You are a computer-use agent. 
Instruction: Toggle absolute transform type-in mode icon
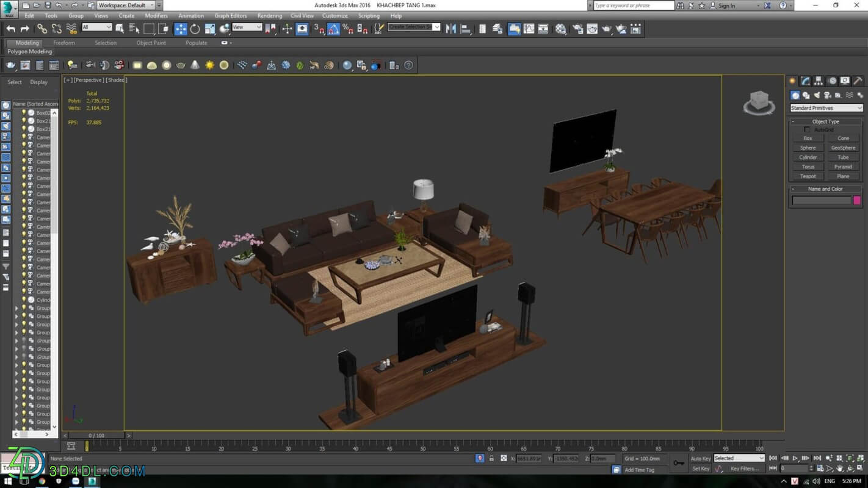click(504, 458)
